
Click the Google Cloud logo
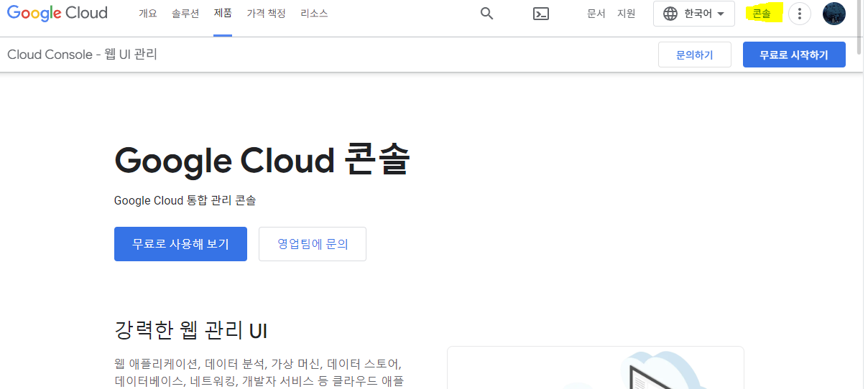pyautogui.click(x=57, y=13)
